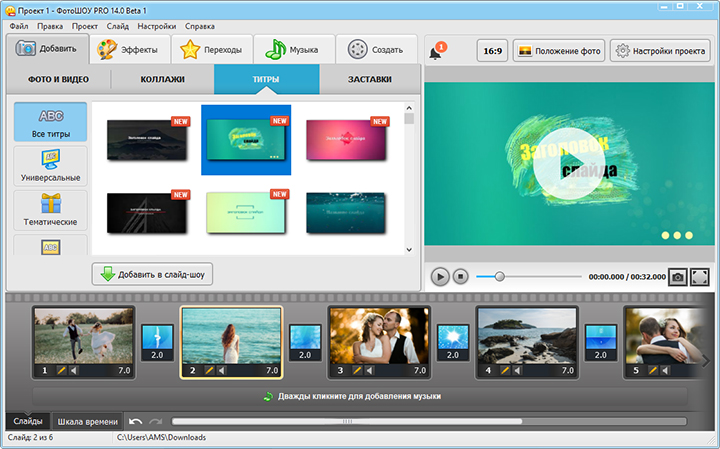
Task: Click the right arrow to scroll slides
Action: coord(706,360)
